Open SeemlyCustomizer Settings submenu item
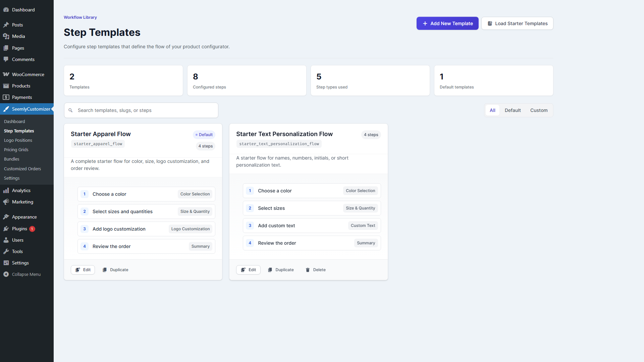Image resolution: width=644 pixels, height=362 pixels. tap(12, 178)
